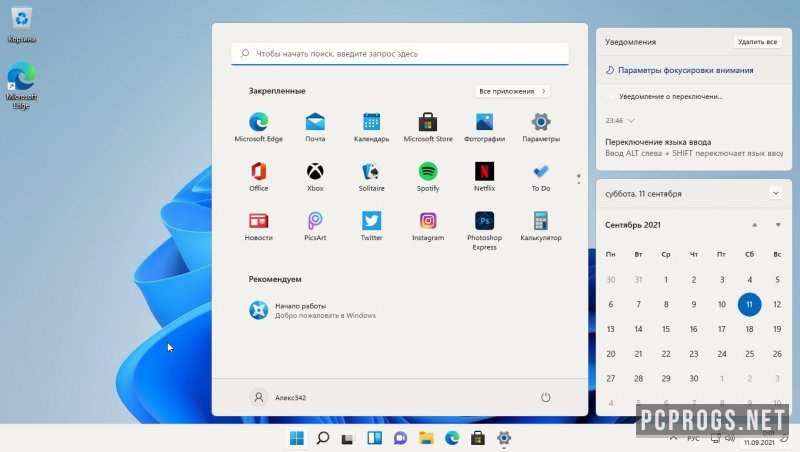Click РУС language indicator in tray
This screenshot has width=800, height=452.
(x=693, y=439)
